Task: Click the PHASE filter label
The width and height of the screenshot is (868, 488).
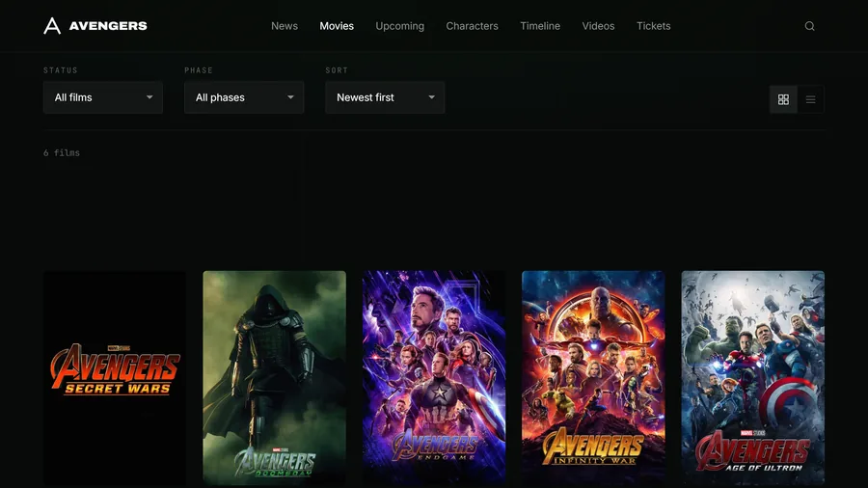Action: click(199, 70)
